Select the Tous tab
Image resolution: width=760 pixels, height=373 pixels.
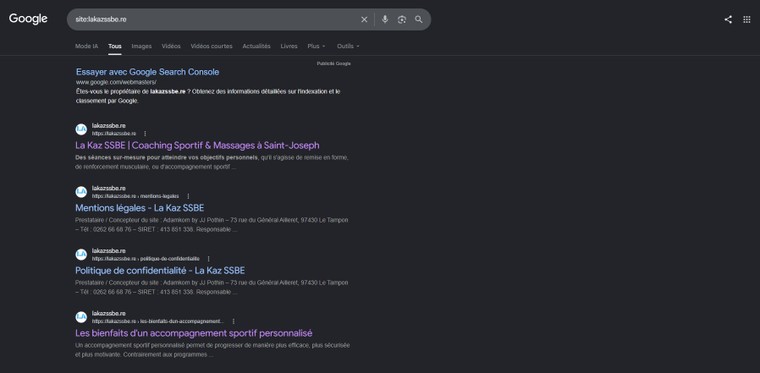115,46
